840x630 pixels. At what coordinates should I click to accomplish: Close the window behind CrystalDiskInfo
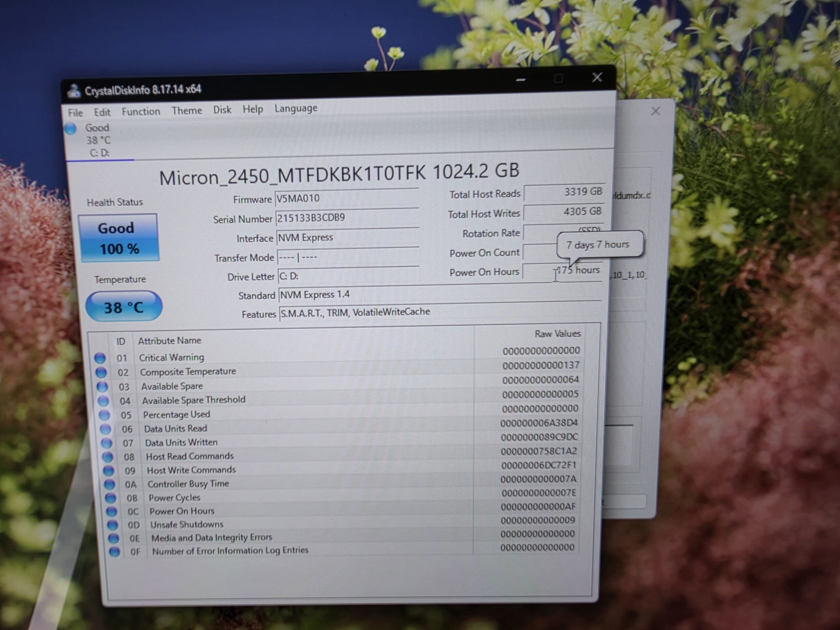coord(656,111)
